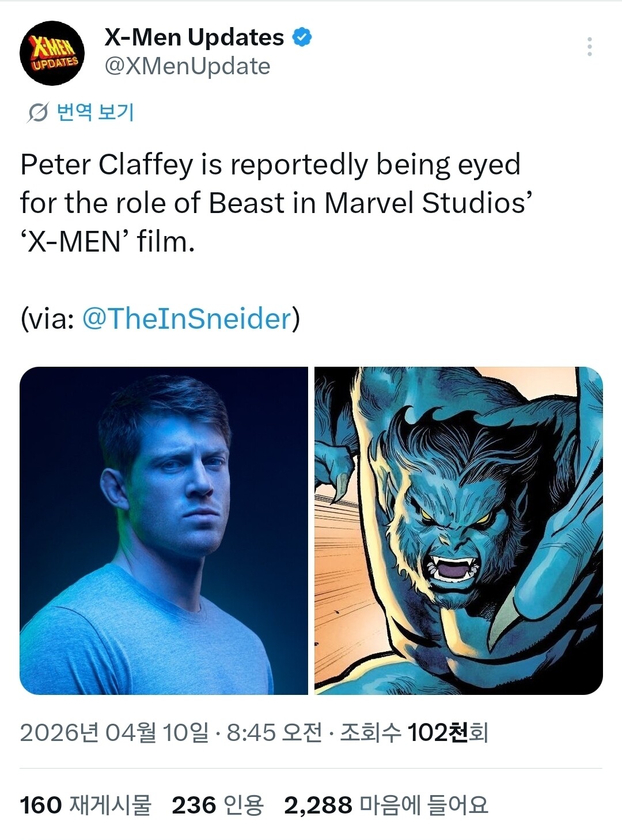Open the three-dot more options menu
The width and height of the screenshot is (622, 840).
[x=589, y=47]
